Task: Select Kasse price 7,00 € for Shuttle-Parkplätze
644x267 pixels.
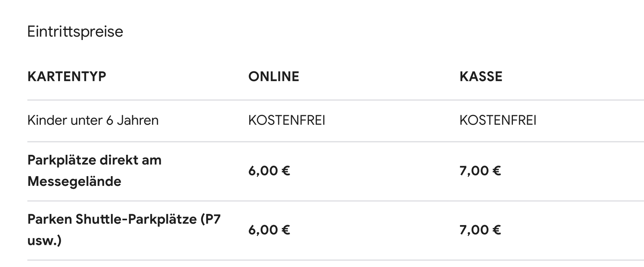Action: coord(480,230)
